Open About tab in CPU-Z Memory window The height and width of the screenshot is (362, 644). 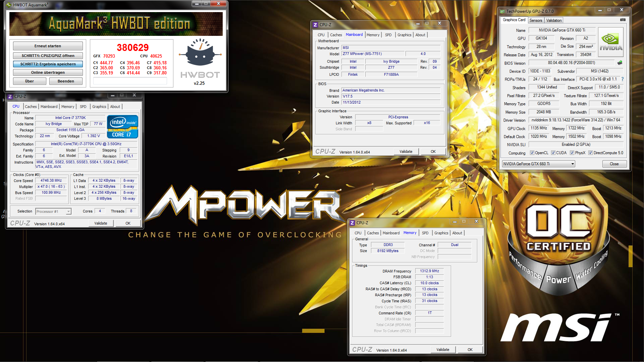point(457,233)
